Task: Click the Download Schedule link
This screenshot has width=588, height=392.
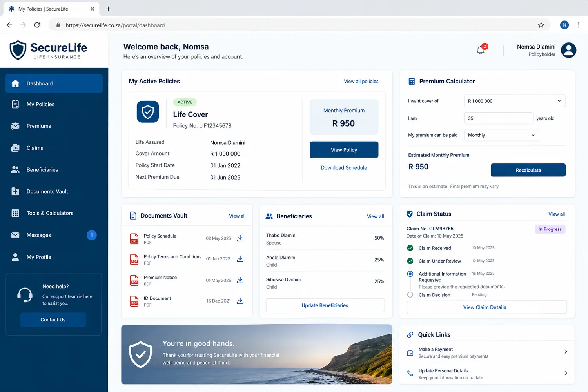Action: (344, 168)
